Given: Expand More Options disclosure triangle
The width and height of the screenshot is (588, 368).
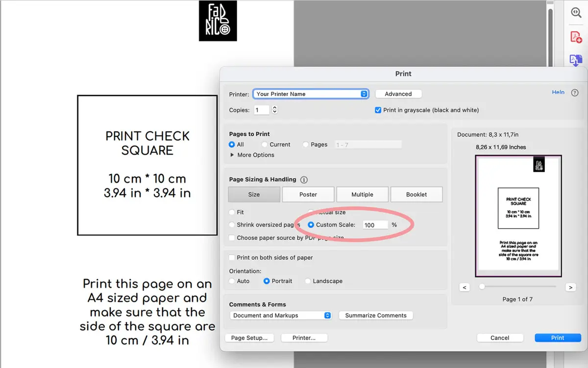Looking at the screenshot, I should (x=232, y=155).
